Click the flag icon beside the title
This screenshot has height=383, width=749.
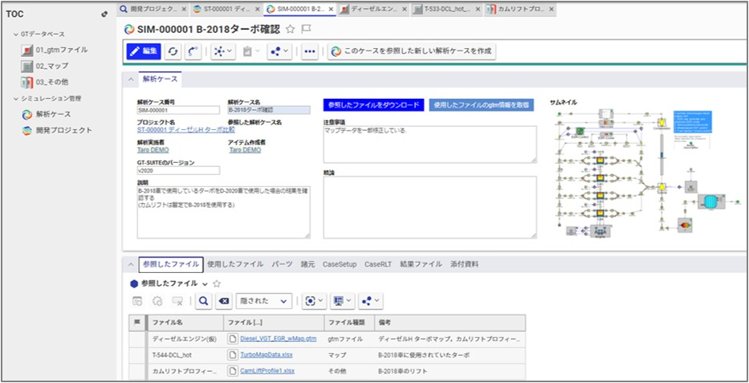tap(306, 29)
